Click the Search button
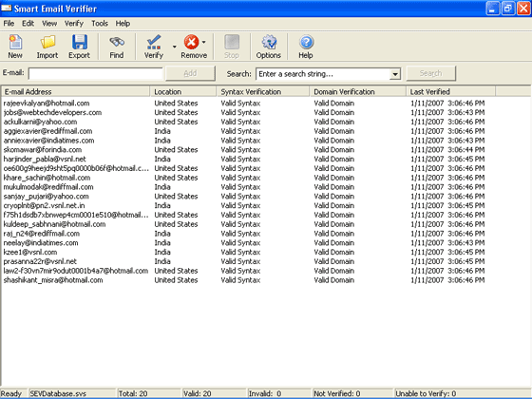Image resolution: width=532 pixels, height=399 pixels. click(x=430, y=73)
